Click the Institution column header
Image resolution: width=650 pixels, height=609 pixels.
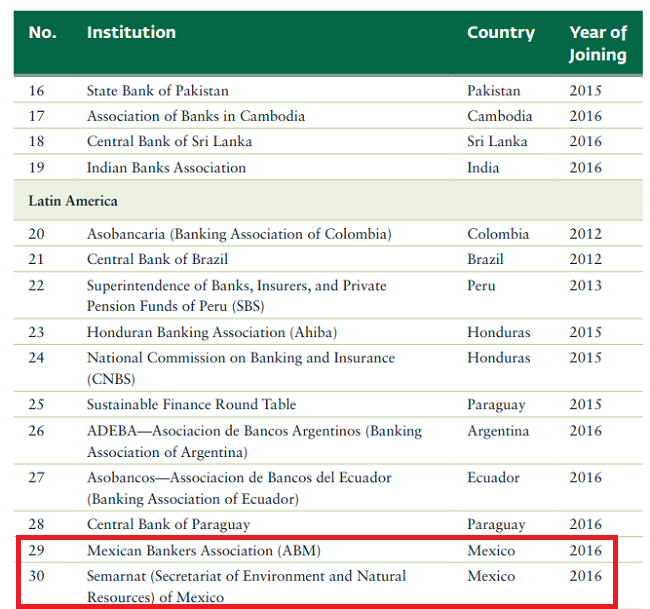click(x=131, y=33)
